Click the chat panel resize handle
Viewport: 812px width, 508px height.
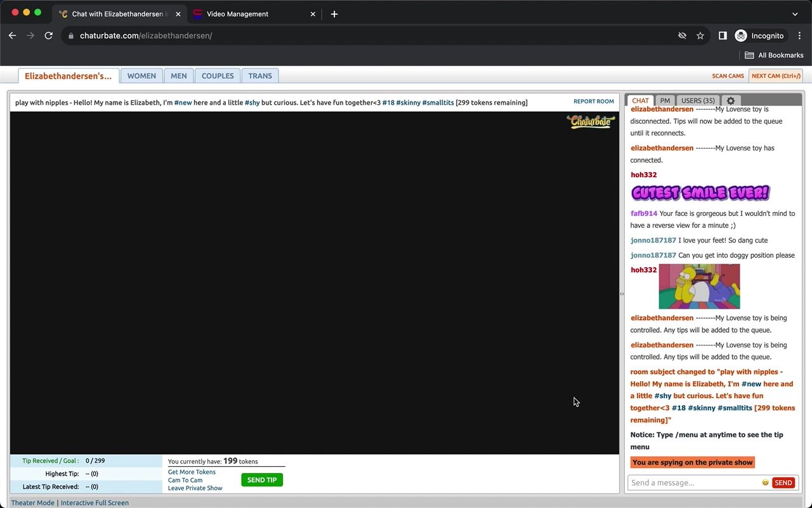point(622,294)
